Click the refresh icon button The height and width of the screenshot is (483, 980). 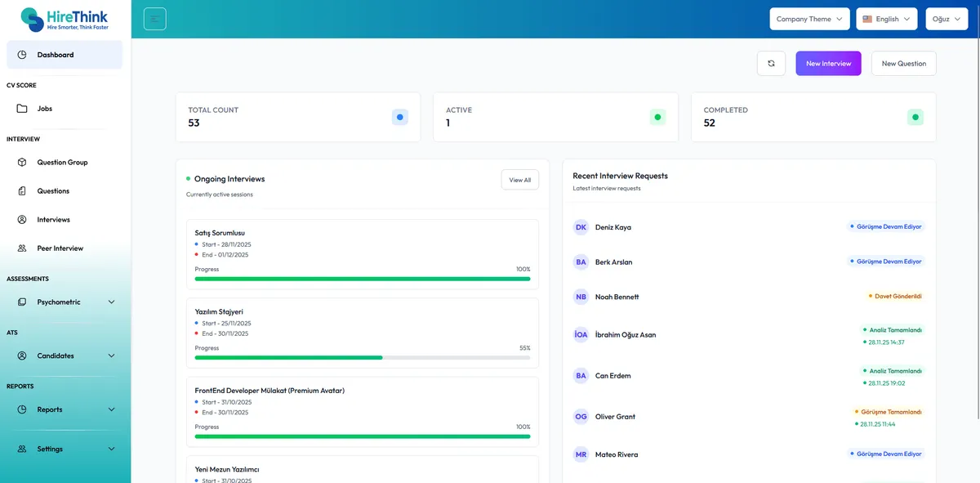click(771, 63)
